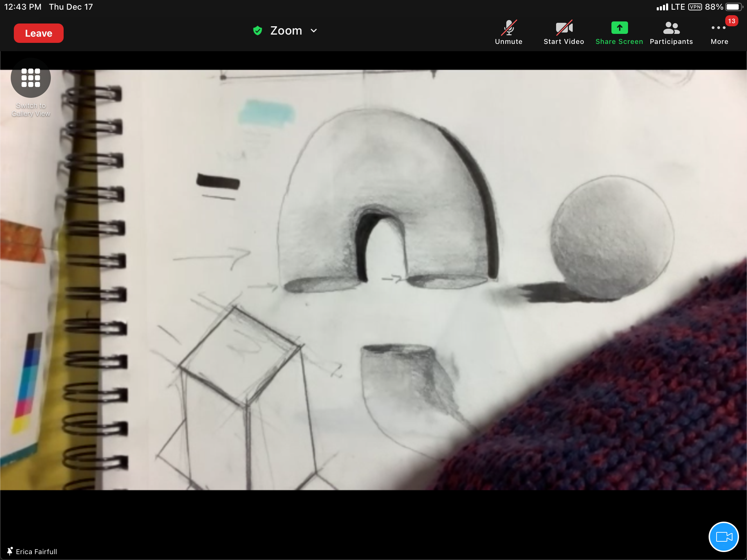Start Video with the crossed-out camera icon
The image size is (747, 560).
[x=564, y=32]
